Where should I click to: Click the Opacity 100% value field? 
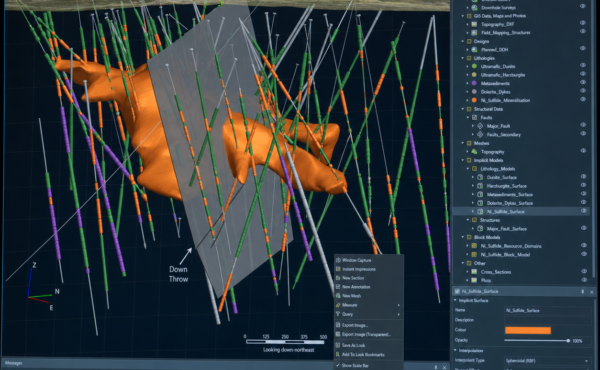click(x=577, y=341)
